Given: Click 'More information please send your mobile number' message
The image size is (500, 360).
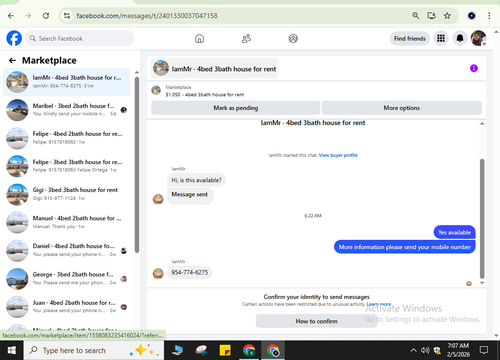Looking at the screenshot, I should 405,247.
